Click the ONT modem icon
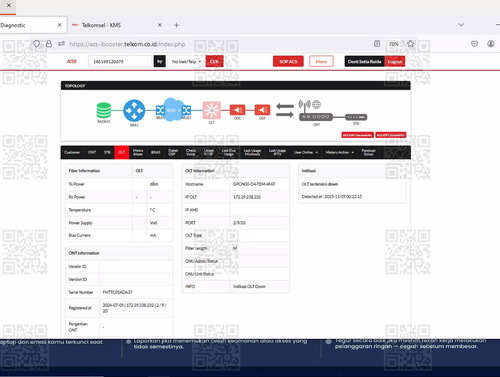The width and height of the screenshot is (500, 377). coord(316,117)
